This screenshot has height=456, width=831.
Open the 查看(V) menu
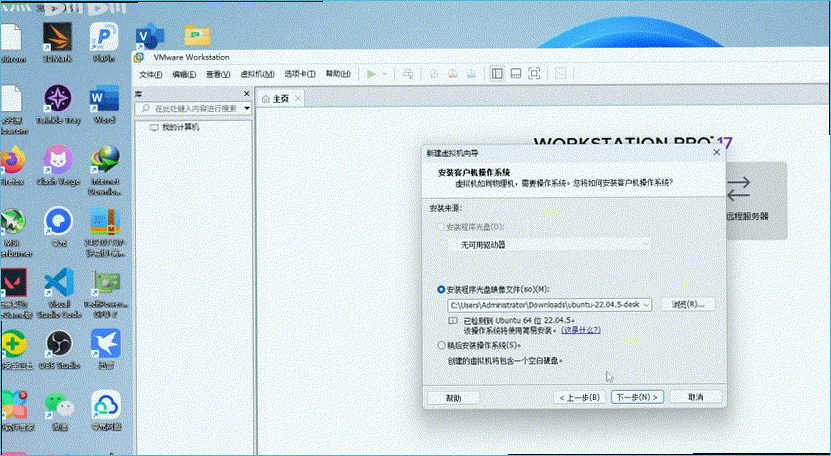(x=218, y=75)
